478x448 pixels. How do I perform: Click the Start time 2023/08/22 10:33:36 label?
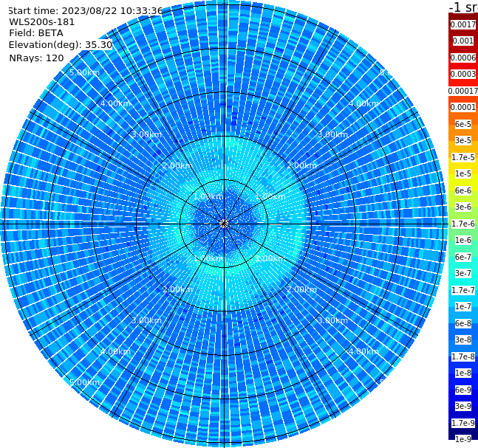pyautogui.click(x=86, y=10)
